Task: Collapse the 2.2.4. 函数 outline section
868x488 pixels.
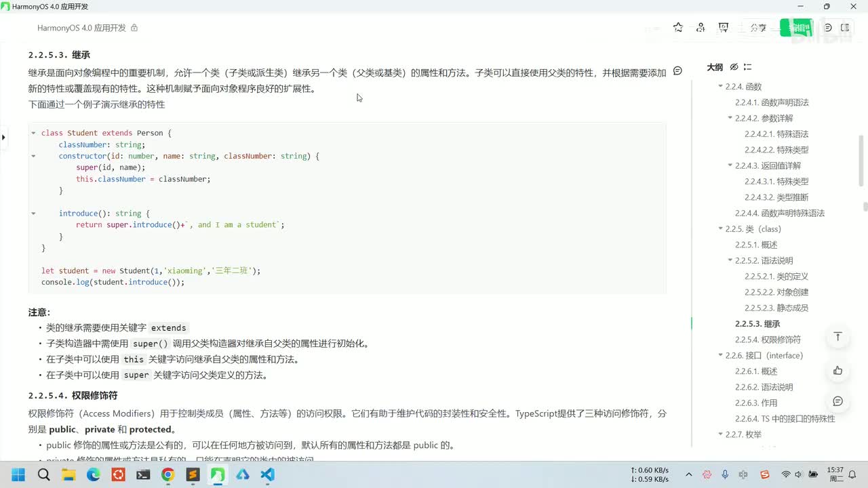Action: [x=721, y=87]
